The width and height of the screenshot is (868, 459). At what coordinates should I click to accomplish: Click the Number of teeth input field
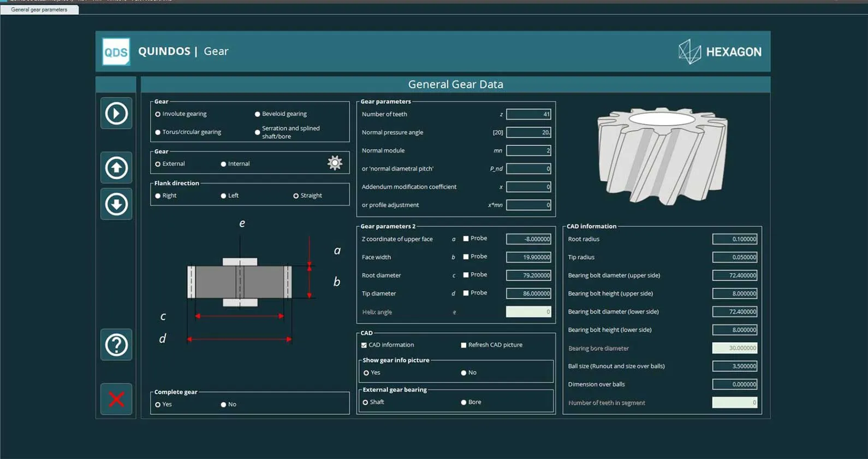pyautogui.click(x=528, y=114)
